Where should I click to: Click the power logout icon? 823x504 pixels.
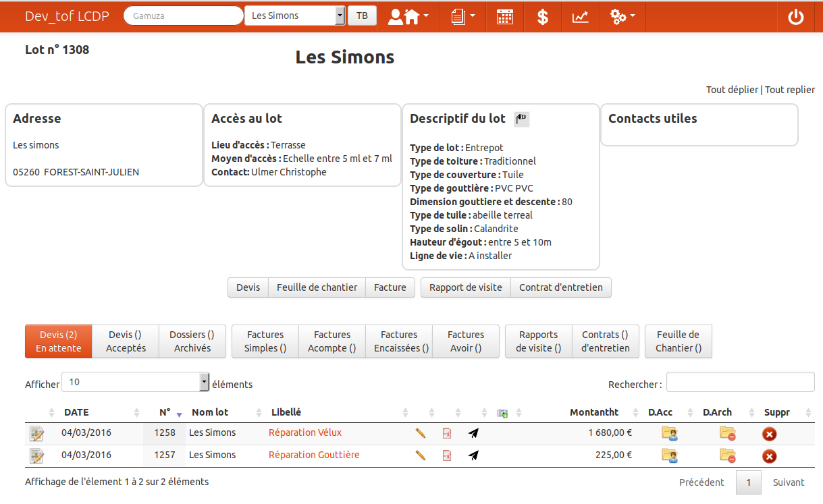(x=796, y=17)
